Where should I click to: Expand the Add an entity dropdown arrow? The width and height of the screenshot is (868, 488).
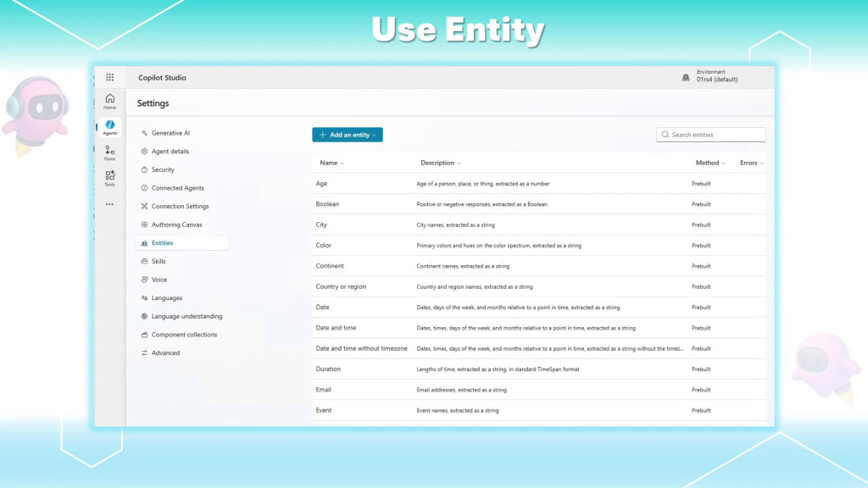pyautogui.click(x=374, y=135)
